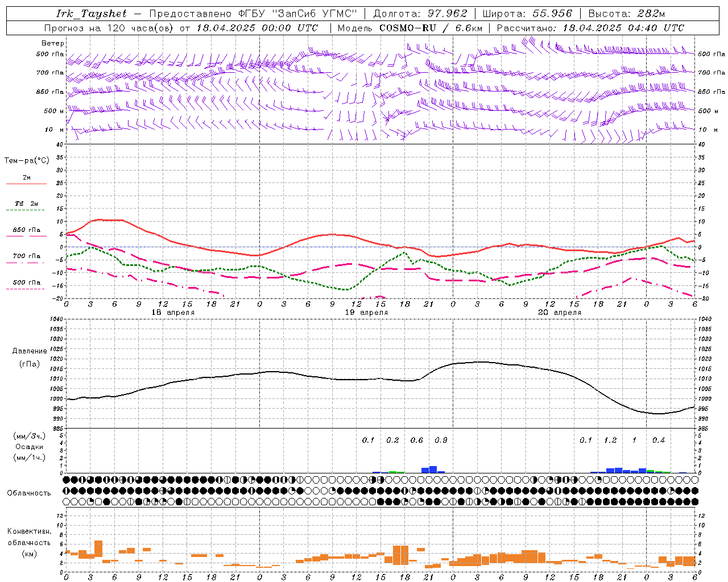Click the elevation label Высота: 282м
The width and height of the screenshot is (728, 582).
627,14
